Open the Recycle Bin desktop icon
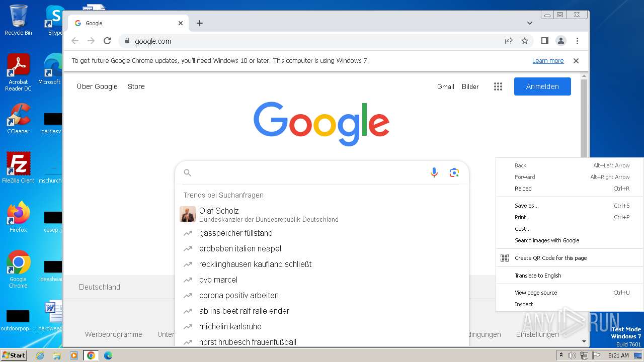Viewport: 644px width, 362px height. [18, 20]
